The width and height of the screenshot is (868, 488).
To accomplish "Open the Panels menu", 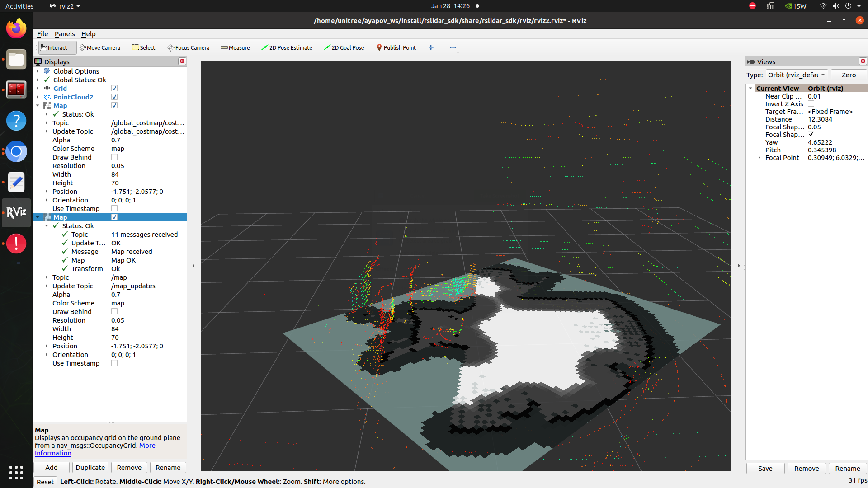I will tap(65, 34).
